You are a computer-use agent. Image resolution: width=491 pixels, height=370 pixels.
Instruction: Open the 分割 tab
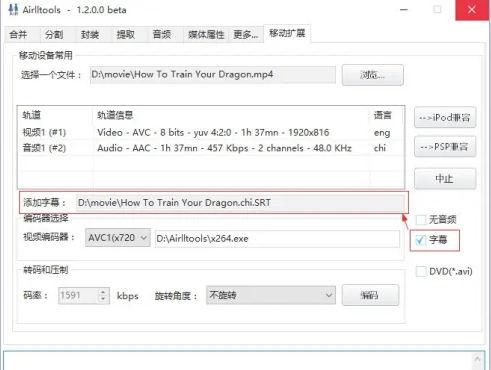click(x=58, y=34)
